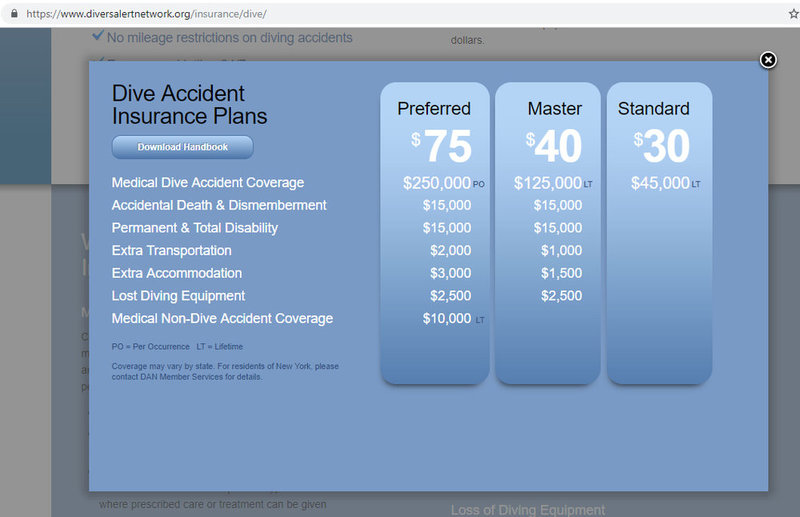Screen dimensions: 800x517
Task: Click the Download Handbook button
Action: [x=182, y=147]
